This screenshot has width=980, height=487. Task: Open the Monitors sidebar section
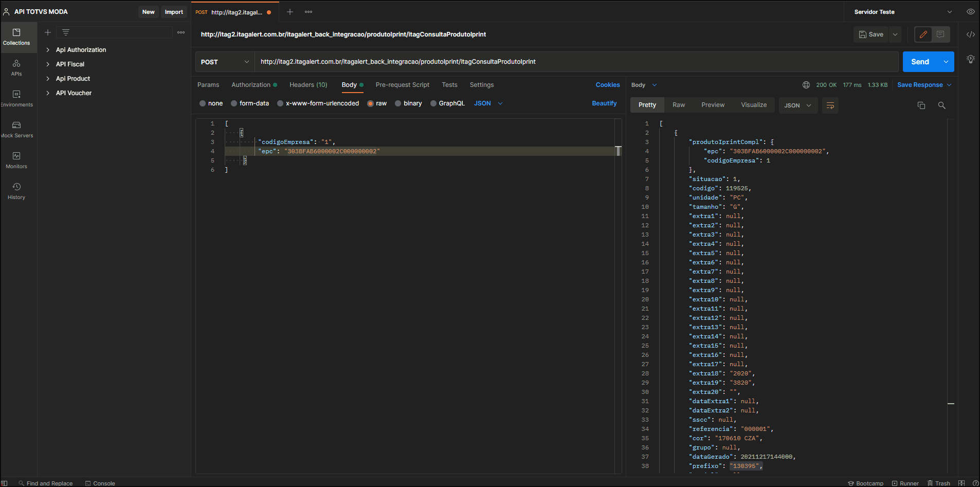click(16, 160)
